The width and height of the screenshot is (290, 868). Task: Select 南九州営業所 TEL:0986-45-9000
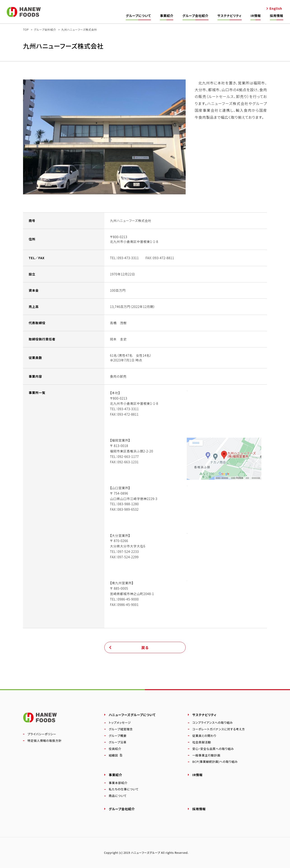click(124, 599)
